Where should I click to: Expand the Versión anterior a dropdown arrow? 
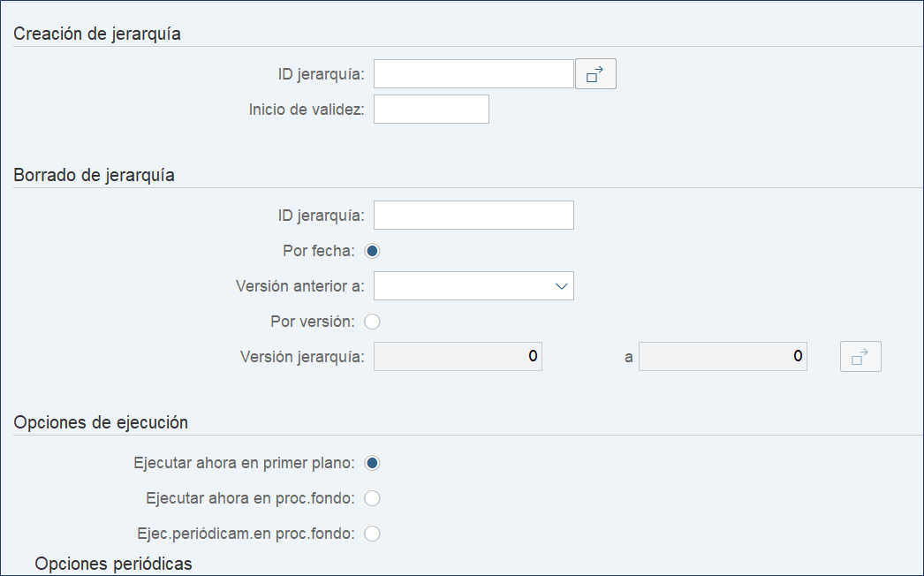coord(560,286)
